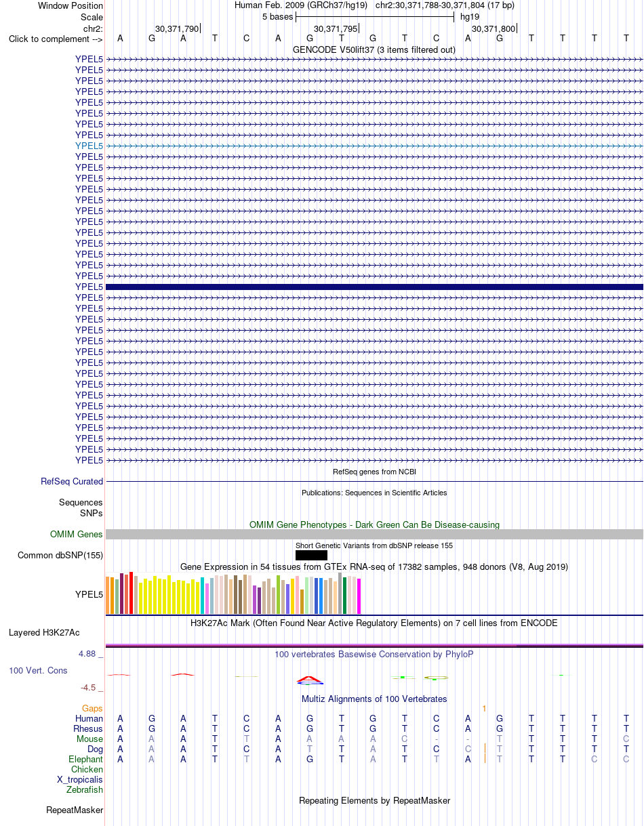The width and height of the screenshot is (644, 826).
Task: Click the dark green bar in GTEx chart
Action: 345,596
